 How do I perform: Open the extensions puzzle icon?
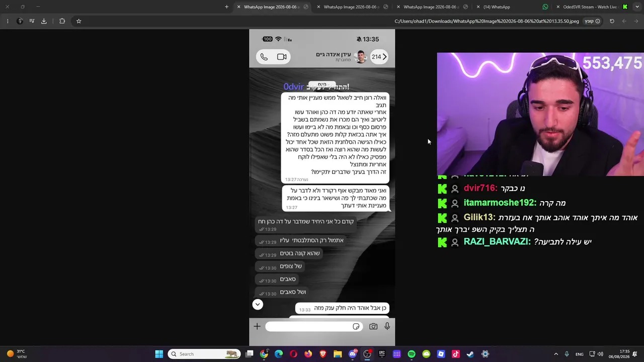62,21
